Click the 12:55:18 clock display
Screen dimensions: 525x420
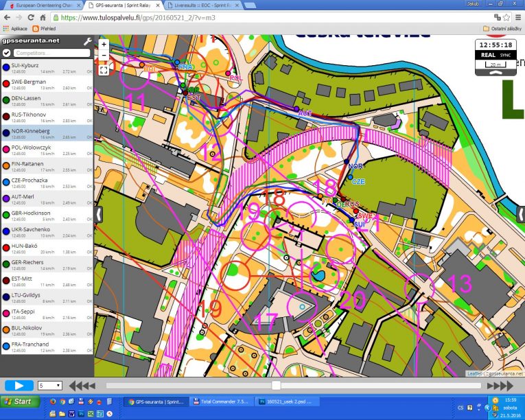click(495, 45)
